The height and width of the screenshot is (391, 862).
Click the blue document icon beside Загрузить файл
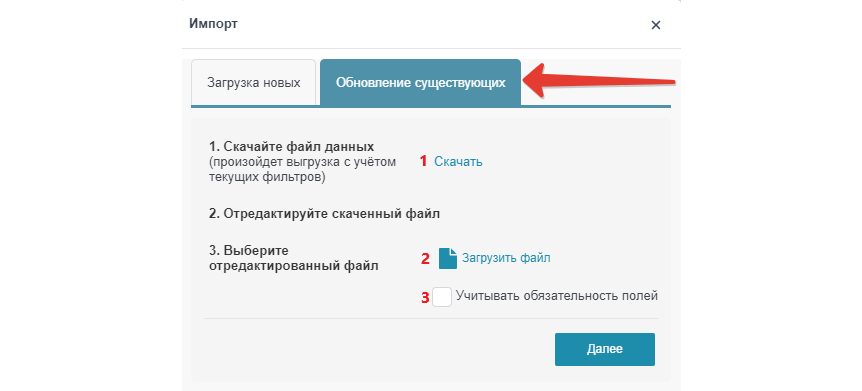pyautogui.click(x=448, y=258)
